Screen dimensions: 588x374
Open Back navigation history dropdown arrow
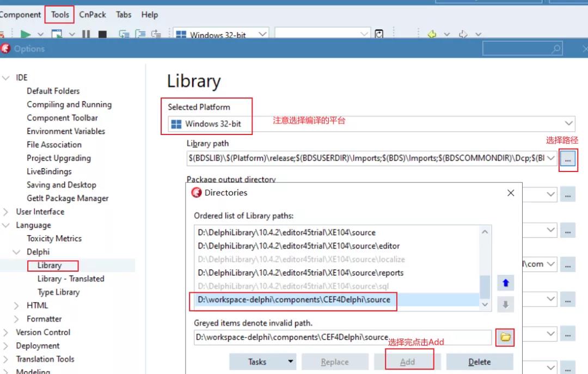(x=447, y=34)
